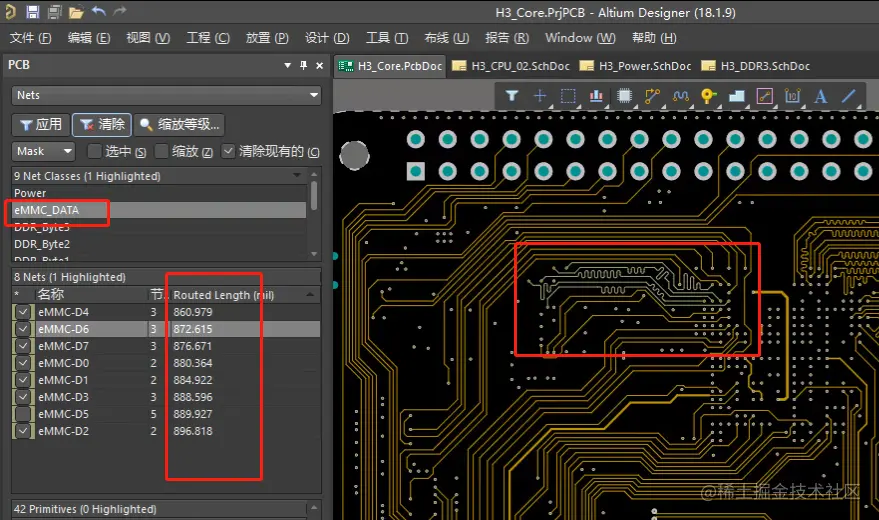
Task: Toggle the eMMC-D4 net checkbox
Action: tap(23, 312)
